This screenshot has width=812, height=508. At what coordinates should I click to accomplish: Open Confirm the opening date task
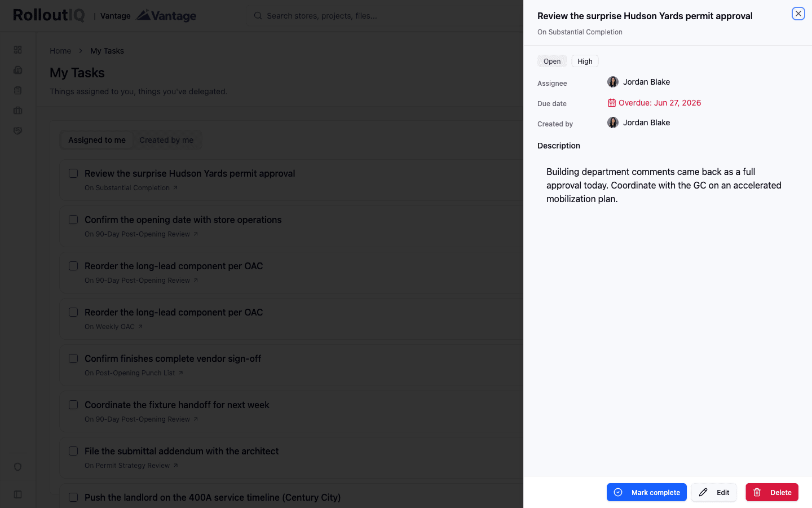tap(183, 220)
